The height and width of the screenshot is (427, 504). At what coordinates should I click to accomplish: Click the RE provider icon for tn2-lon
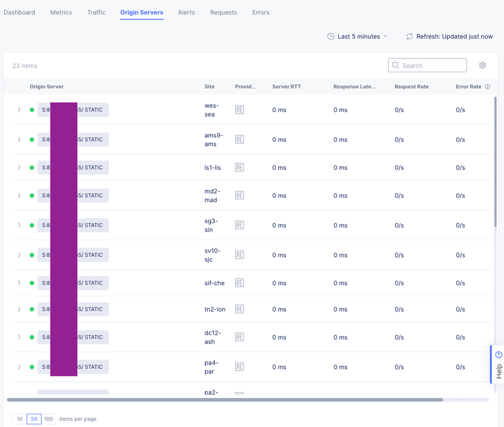point(240,309)
